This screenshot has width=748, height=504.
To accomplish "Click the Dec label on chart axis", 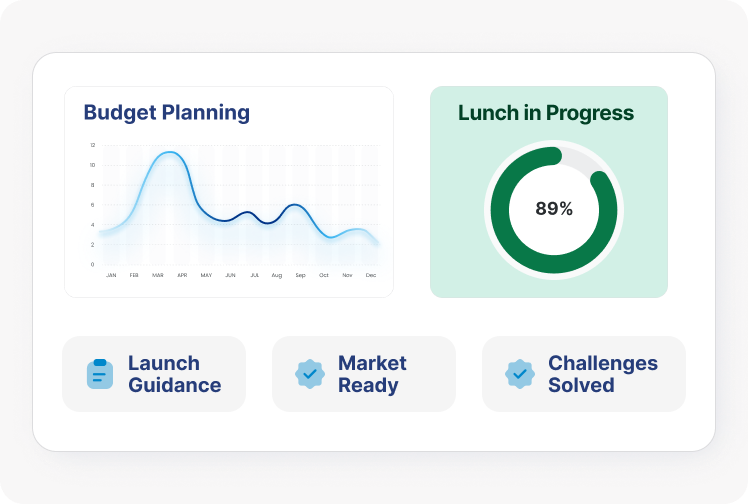I will click(371, 275).
